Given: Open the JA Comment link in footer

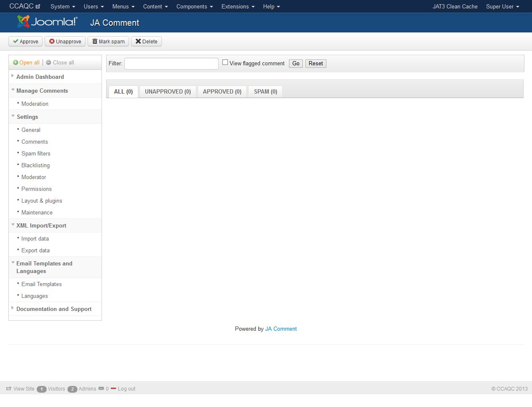Looking at the screenshot, I should [281, 329].
